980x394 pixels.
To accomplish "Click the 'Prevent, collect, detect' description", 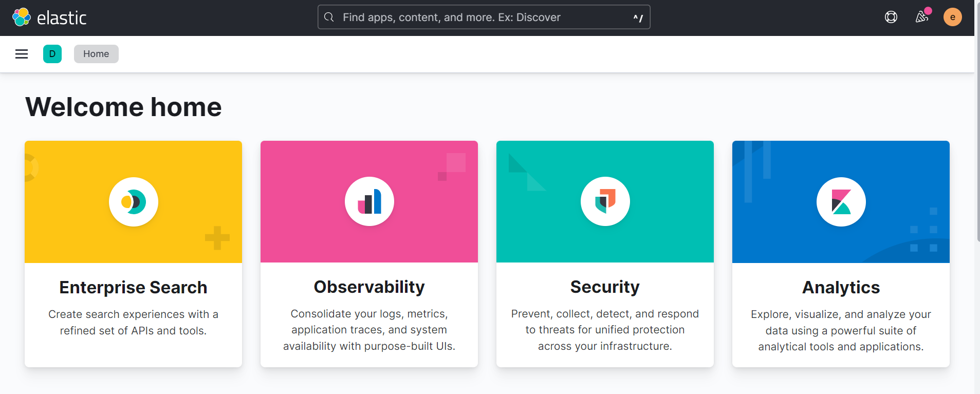I will 605,330.
